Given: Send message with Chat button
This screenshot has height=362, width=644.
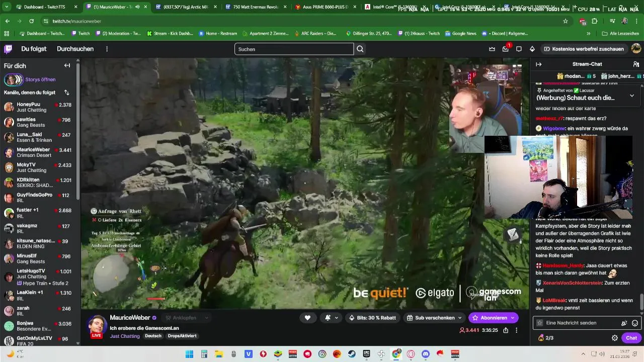Looking at the screenshot, I should pyautogui.click(x=631, y=338).
